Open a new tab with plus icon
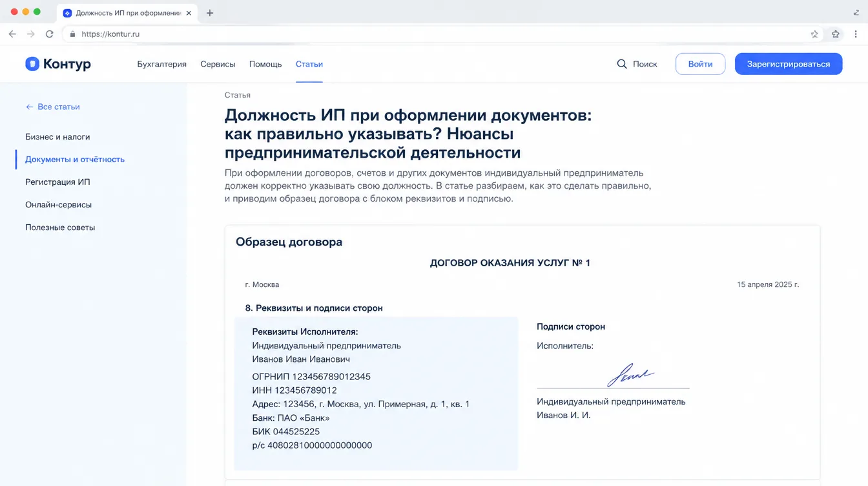Image resolution: width=868 pixels, height=486 pixels. pyautogui.click(x=210, y=13)
